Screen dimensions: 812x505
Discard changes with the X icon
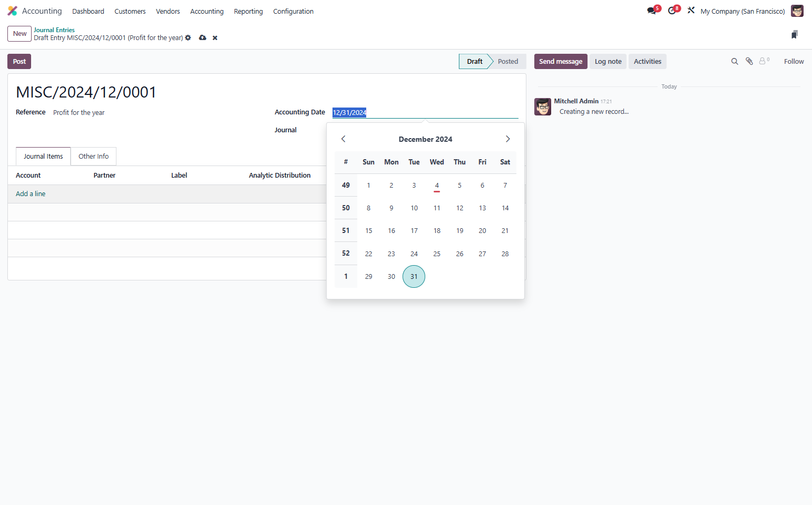tap(215, 38)
